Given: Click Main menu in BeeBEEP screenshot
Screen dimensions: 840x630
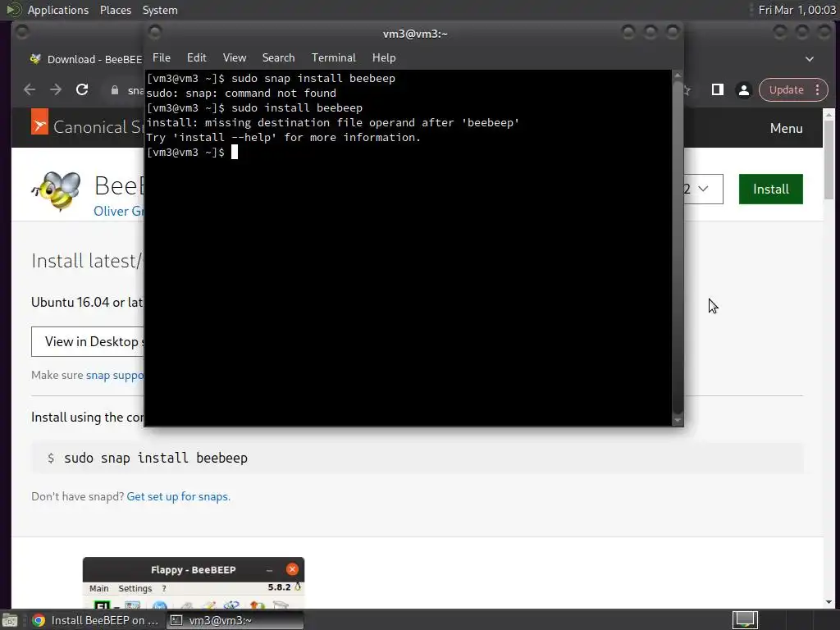Looking at the screenshot, I should [98, 588].
